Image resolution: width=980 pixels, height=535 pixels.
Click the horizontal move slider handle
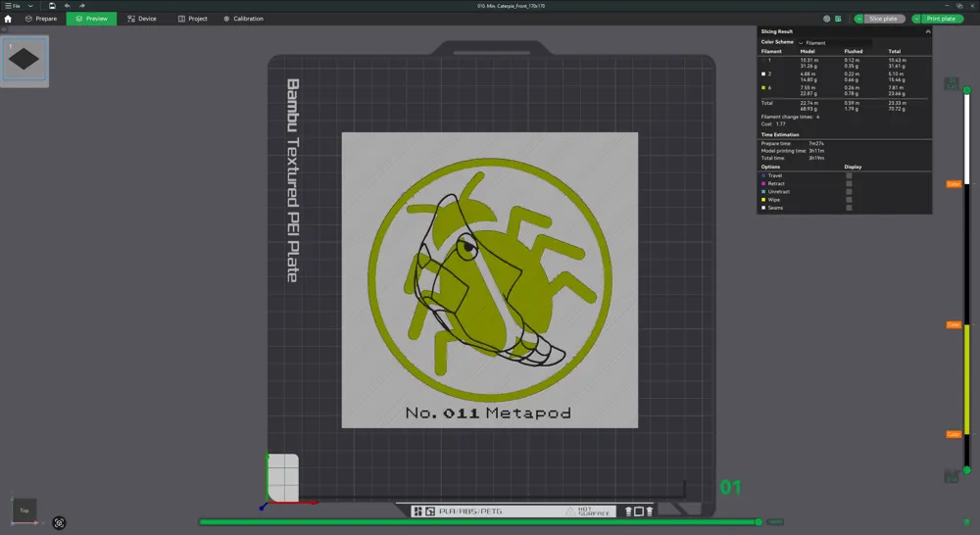[759, 522]
